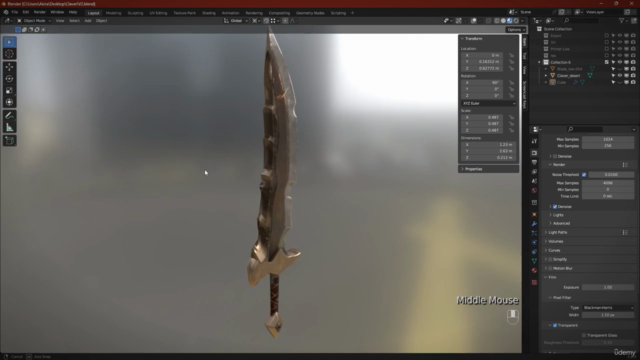Switch to the Shading workspace tab

(x=209, y=13)
